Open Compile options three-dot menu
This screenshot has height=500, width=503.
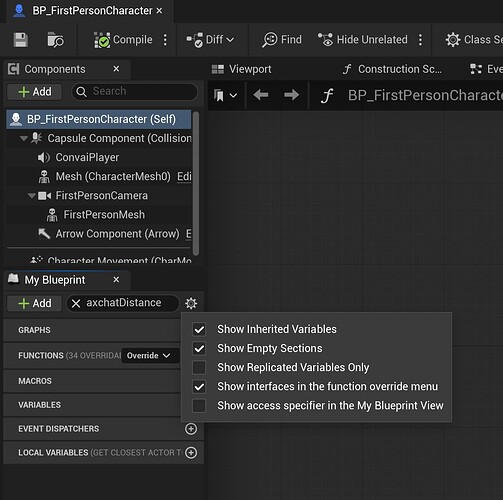(x=165, y=40)
